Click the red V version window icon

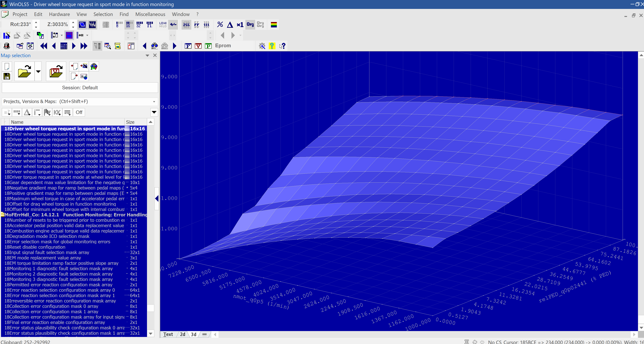[198, 46]
